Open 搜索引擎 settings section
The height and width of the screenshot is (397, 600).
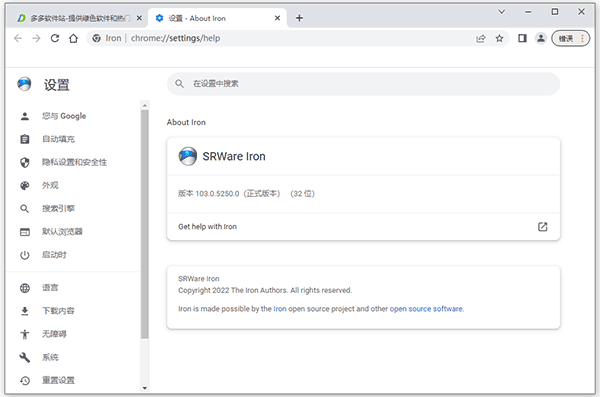[73, 209]
